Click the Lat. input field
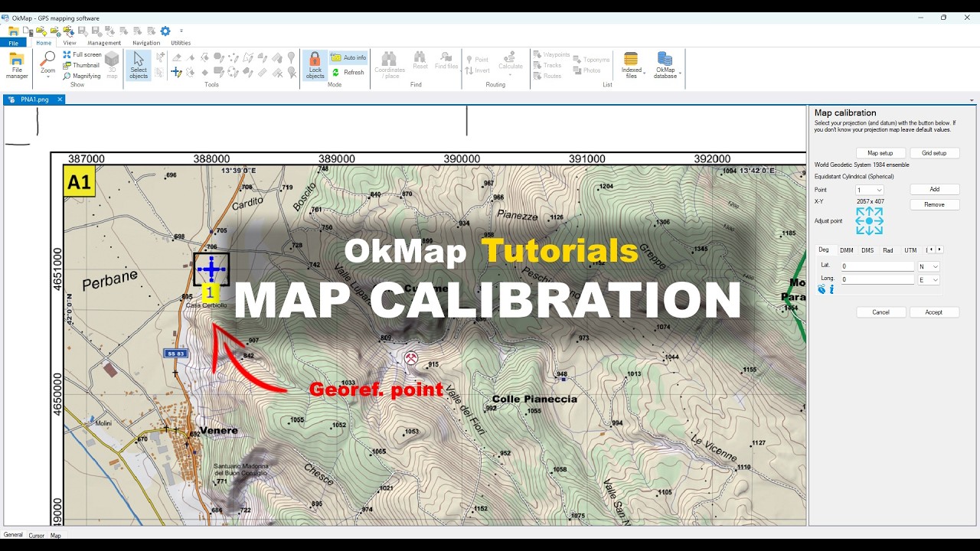 pos(877,266)
